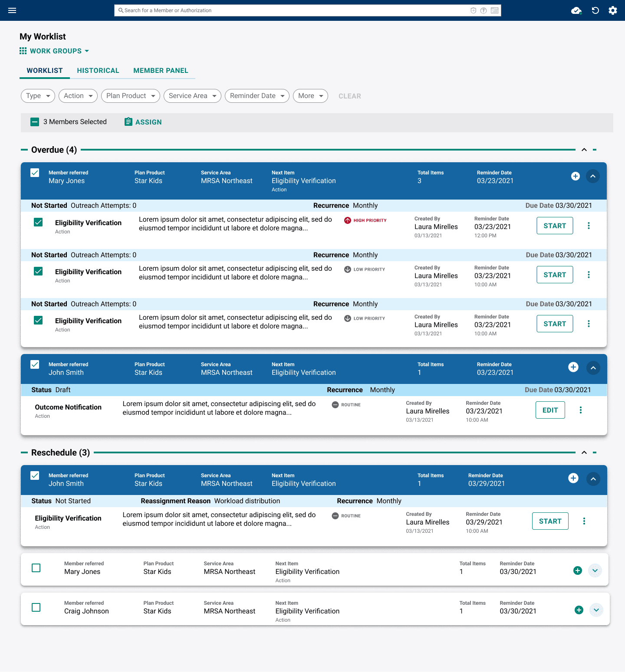Add item to Craig Johnson row
The image size is (625, 672).
(x=579, y=610)
